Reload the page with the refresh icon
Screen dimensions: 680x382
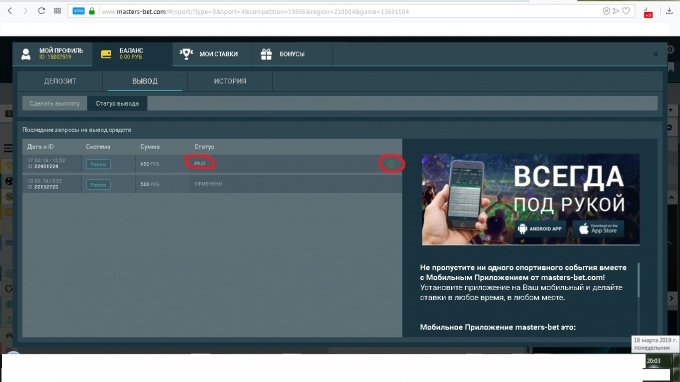(x=41, y=11)
